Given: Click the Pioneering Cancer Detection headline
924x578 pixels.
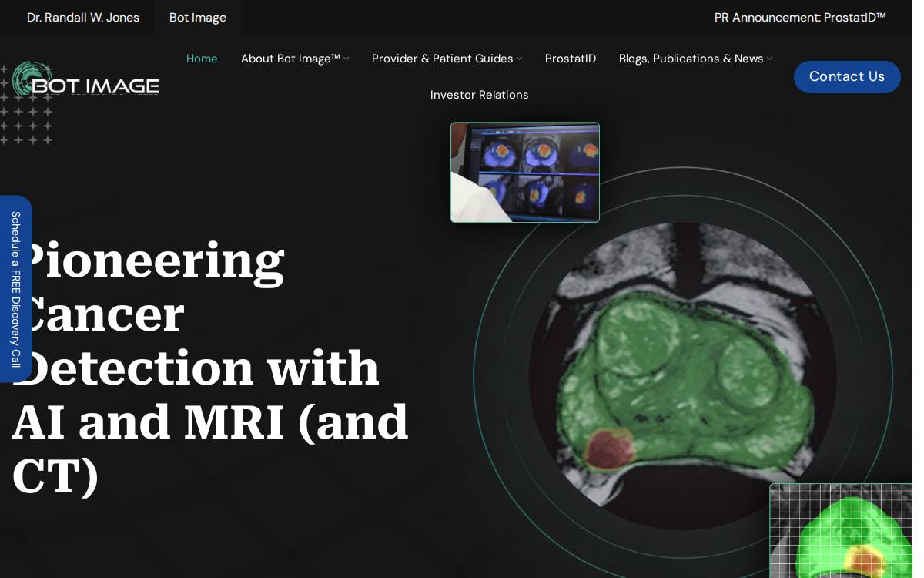Looking at the screenshot, I should [209, 368].
